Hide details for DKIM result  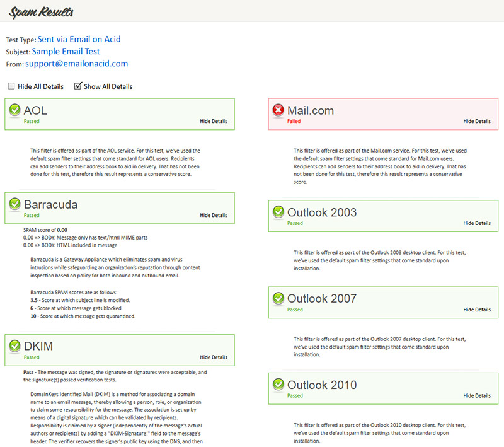(214, 357)
